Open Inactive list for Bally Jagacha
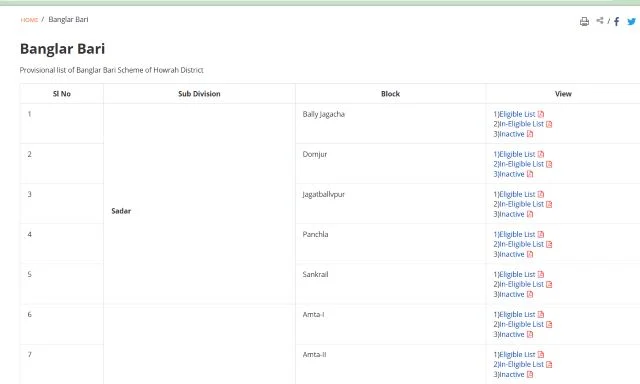640x384 pixels. point(511,134)
